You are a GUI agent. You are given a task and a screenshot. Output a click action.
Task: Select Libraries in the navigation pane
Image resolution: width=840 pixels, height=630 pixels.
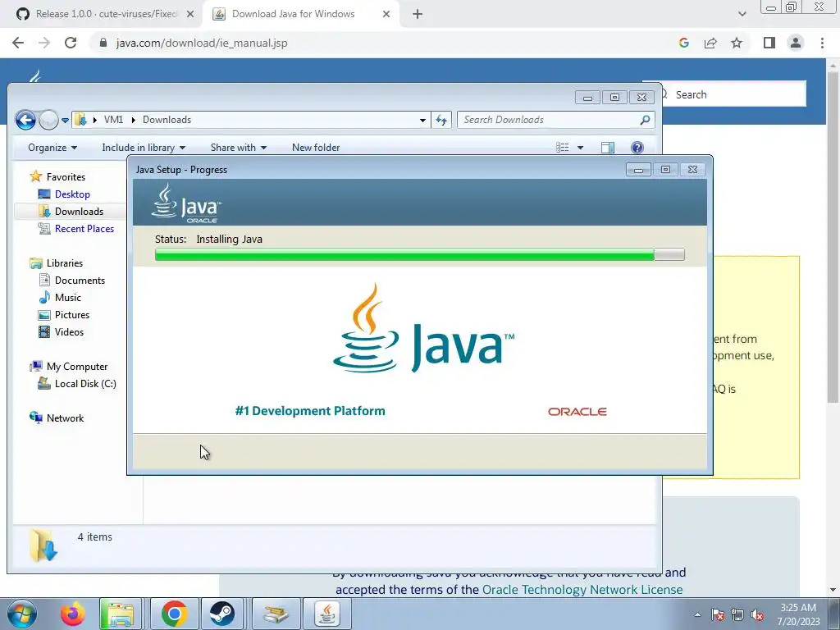pyautogui.click(x=64, y=263)
